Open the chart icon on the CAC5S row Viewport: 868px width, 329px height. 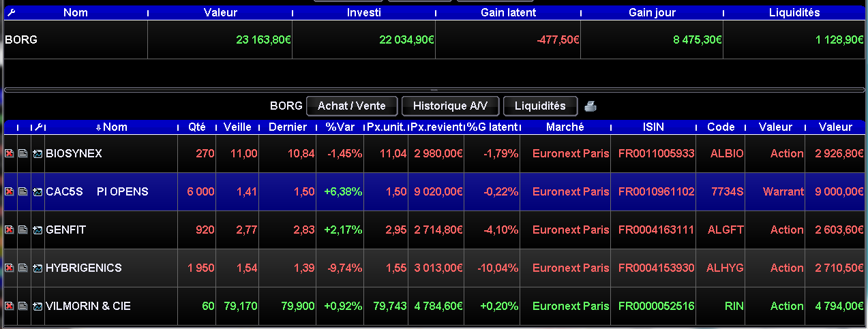38,192
